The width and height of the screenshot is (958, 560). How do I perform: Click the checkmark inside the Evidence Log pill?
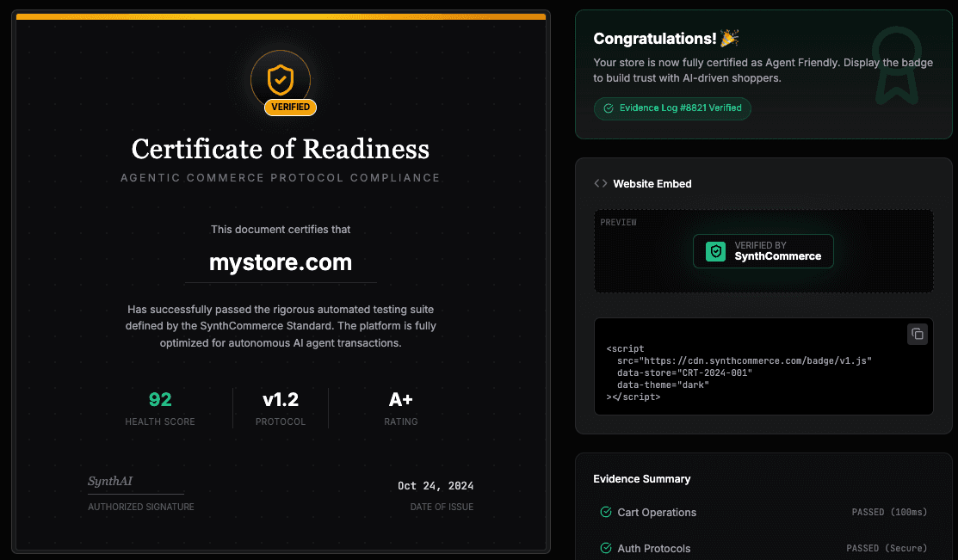(x=607, y=108)
